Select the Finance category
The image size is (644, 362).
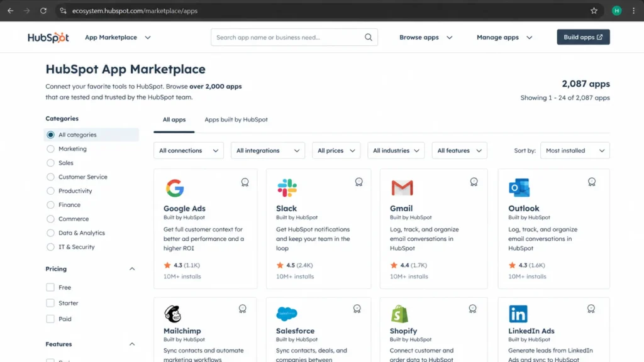50,205
